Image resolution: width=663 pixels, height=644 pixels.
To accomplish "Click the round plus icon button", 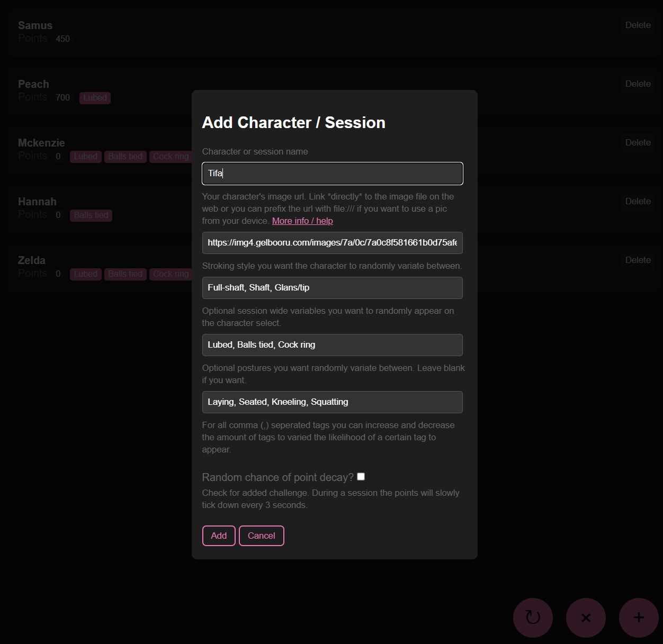I will click(639, 618).
